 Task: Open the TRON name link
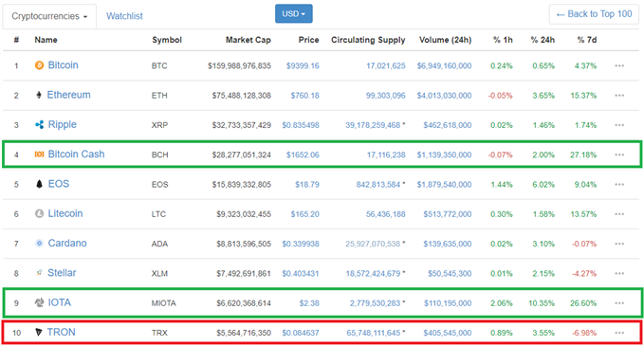(62, 332)
